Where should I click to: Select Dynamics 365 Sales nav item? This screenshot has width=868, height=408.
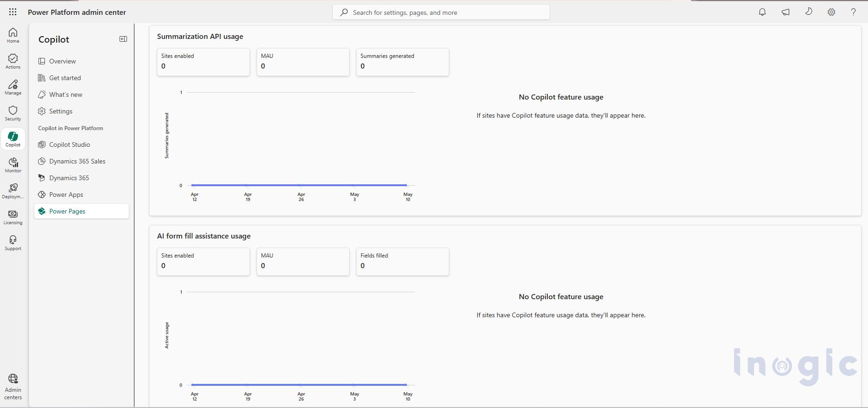coord(82,161)
